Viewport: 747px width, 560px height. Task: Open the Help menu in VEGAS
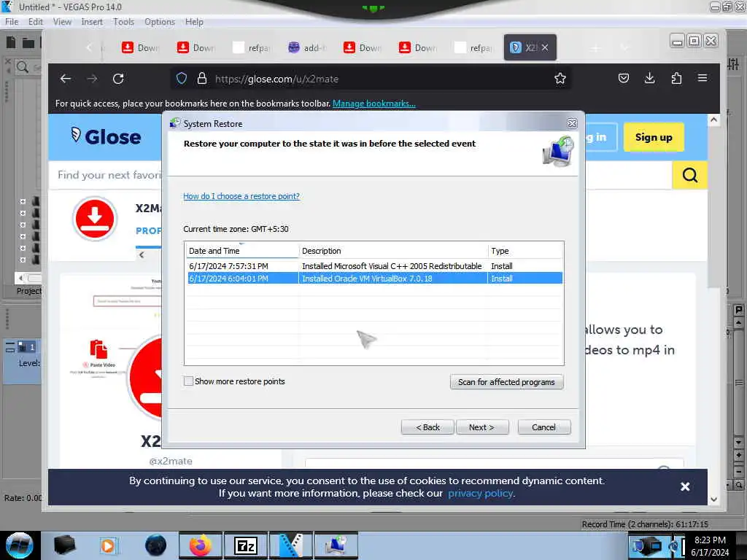pos(194,22)
